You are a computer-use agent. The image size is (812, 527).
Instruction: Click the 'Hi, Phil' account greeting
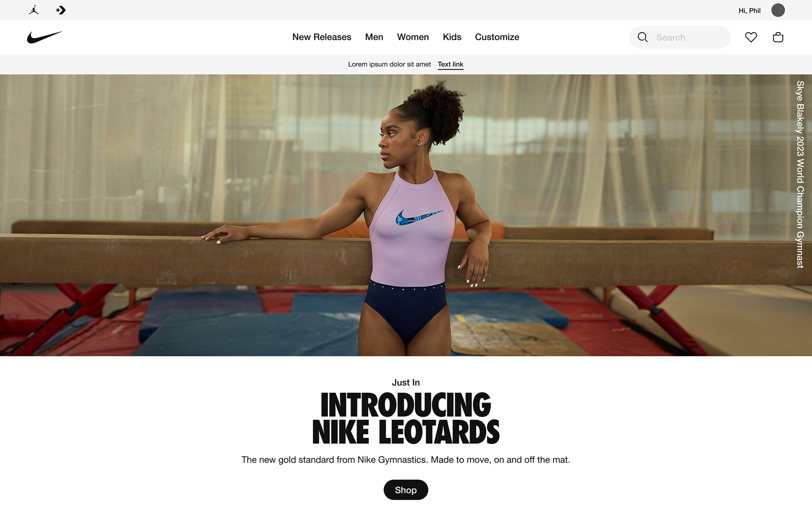pyautogui.click(x=749, y=11)
